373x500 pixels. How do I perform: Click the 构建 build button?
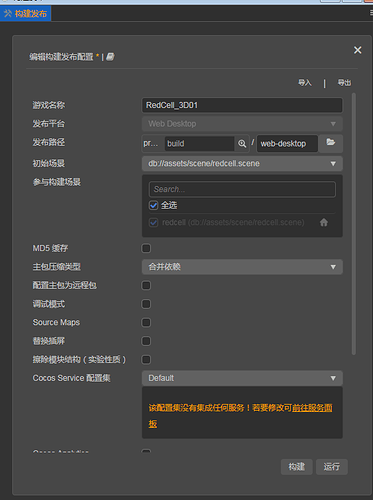coord(296,467)
